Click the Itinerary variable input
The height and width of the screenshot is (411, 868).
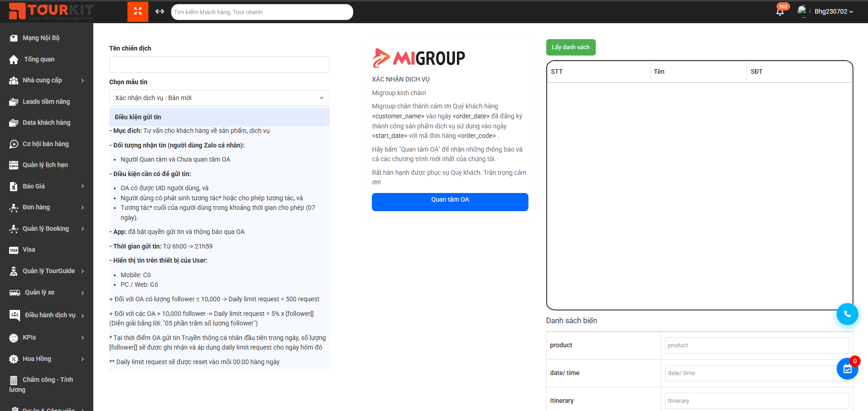tap(757, 401)
